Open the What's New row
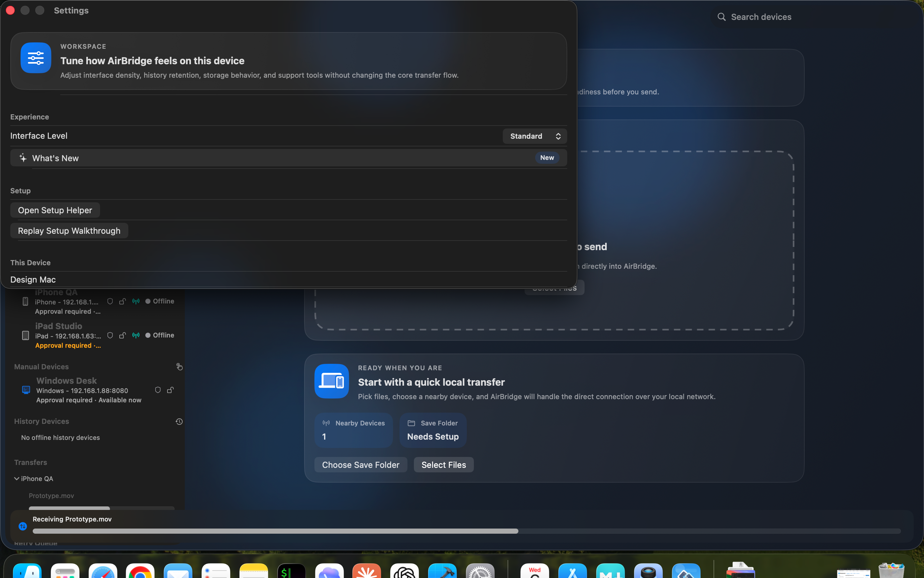This screenshot has height=578, width=924. [x=289, y=158]
